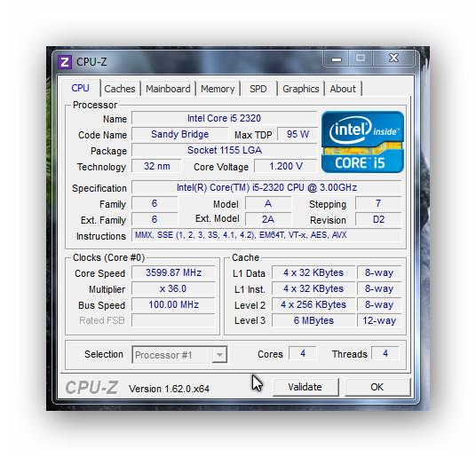The width and height of the screenshot is (476, 457).
Task: Click the Code Name value 'Sandy Bridge'
Action: pos(179,134)
